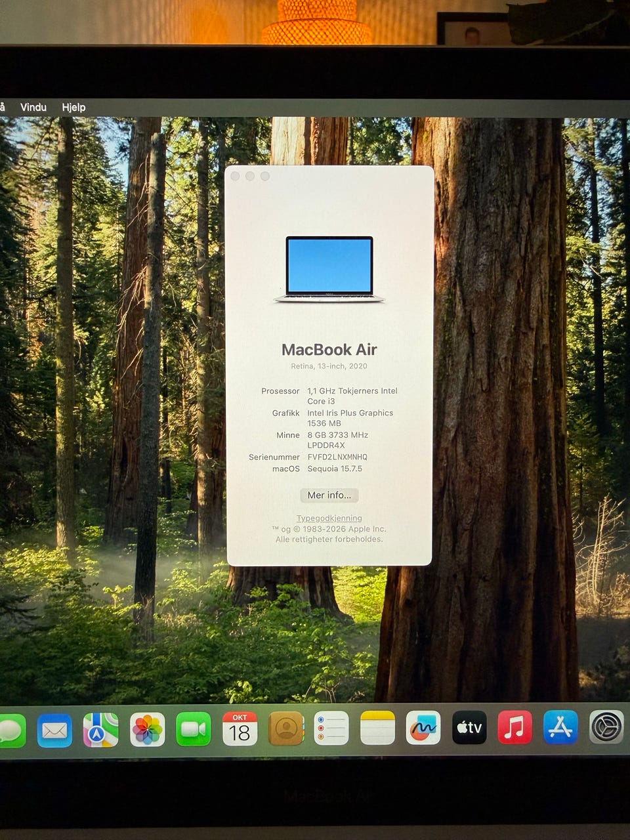This screenshot has width=630, height=840.
Task: Launch Maps from the Dock
Action: pos(101,730)
